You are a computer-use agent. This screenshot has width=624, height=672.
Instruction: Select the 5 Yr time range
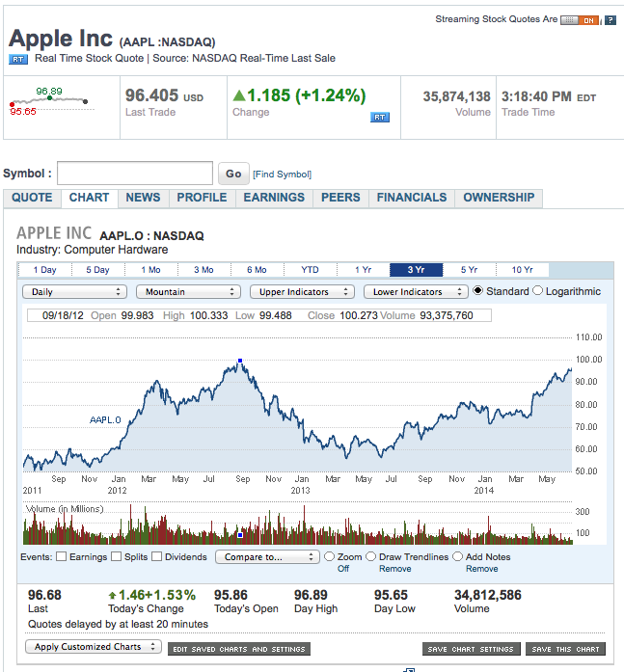point(470,270)
